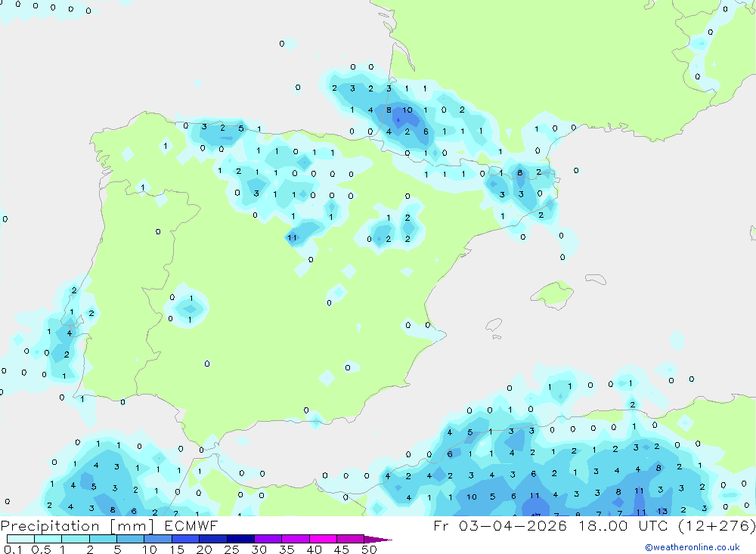The image size is (756, 554).
Task: Select the '13' precipitation value near Algeria coast
Action: [662, 511]
